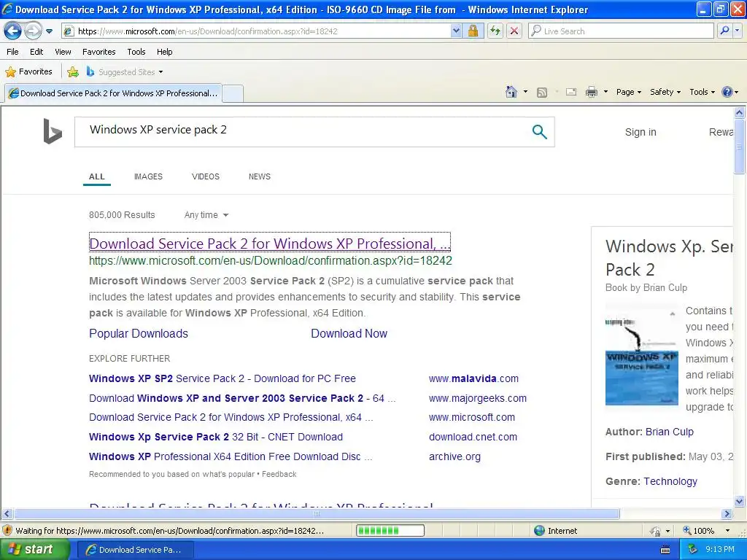The image size is (747, 560).
Task: Click the Popular Downloads link
Action: 139,333
